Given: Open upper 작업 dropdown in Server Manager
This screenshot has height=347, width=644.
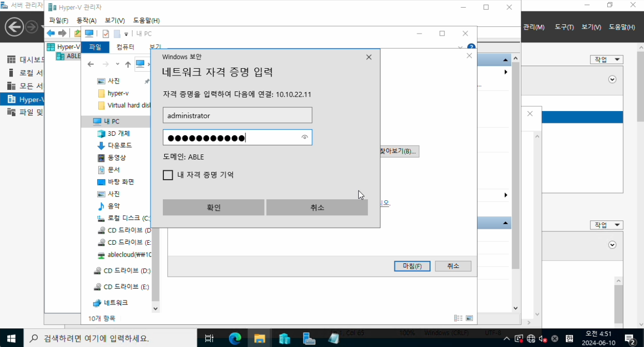Looking at the screenshot, I should 607,60.
